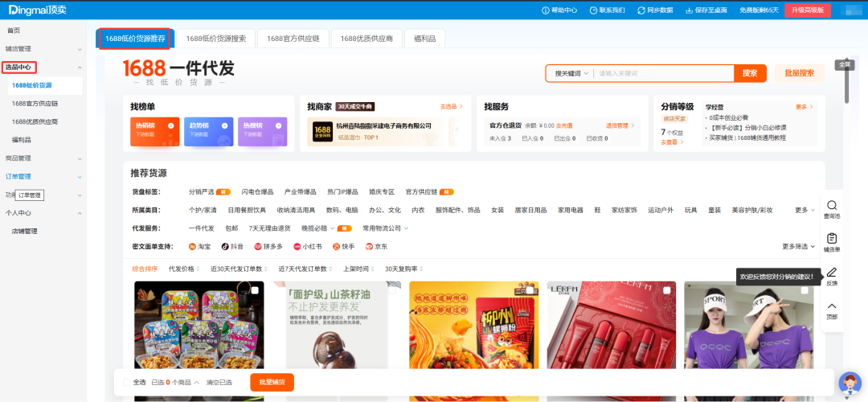
Task: Open the 晚揽必赔 dropdown
Action: tap(318, 228)
